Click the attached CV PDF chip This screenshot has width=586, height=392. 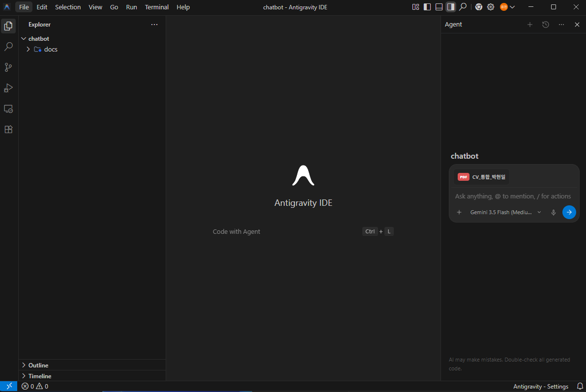point(482,177)
